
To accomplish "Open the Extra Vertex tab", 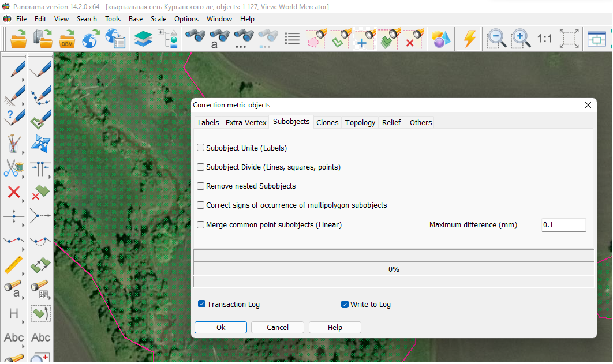I will pos(246,122).
